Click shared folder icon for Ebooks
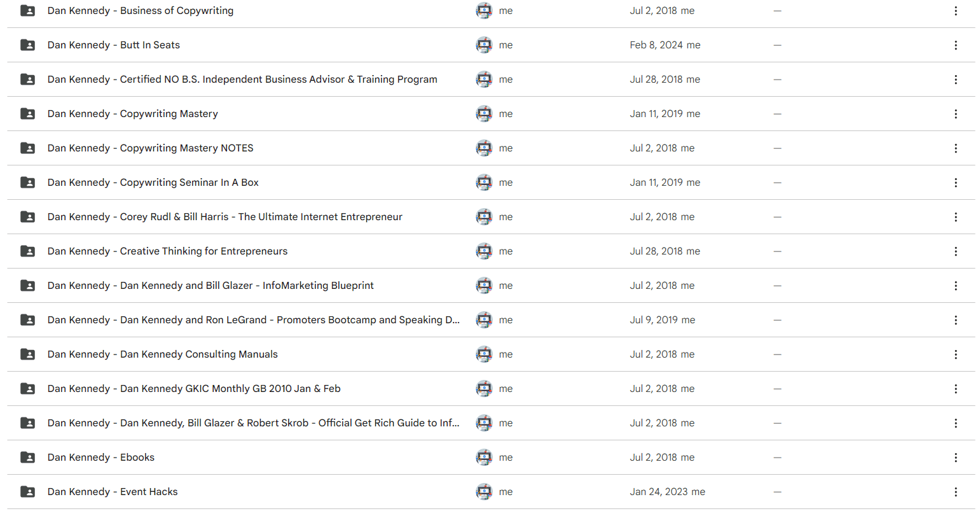Image resolution: width=980 pixels, height=511 pixels. (x=28, y=458)
